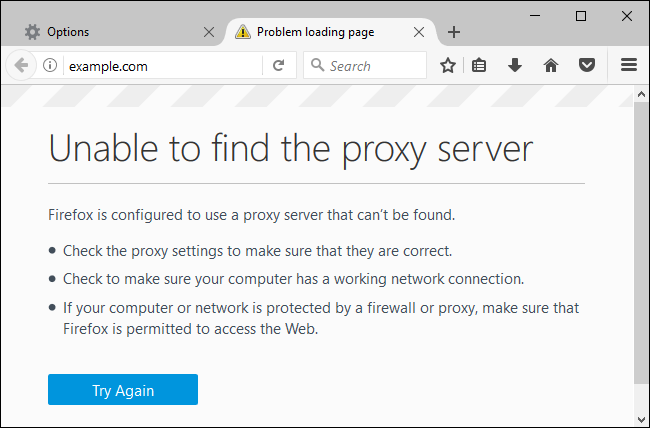650x428 pixels.
Task: Open the hamburger menu
Action: tap(629, 66)
